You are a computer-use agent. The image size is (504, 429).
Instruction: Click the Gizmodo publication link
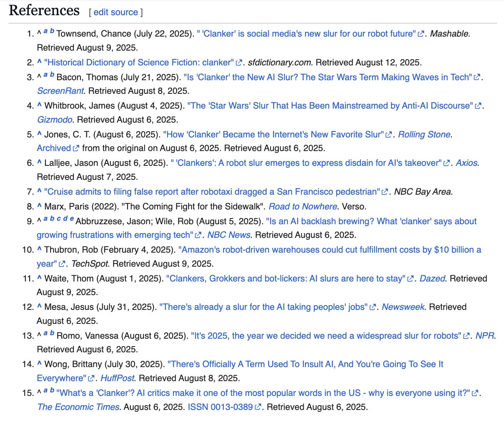(x=55, y=120)
